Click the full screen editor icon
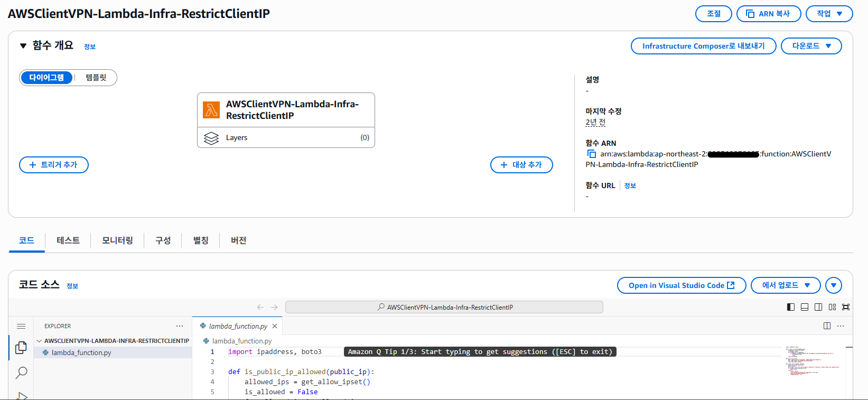Screen dimensions: 868x400 [x=846, y=307]
